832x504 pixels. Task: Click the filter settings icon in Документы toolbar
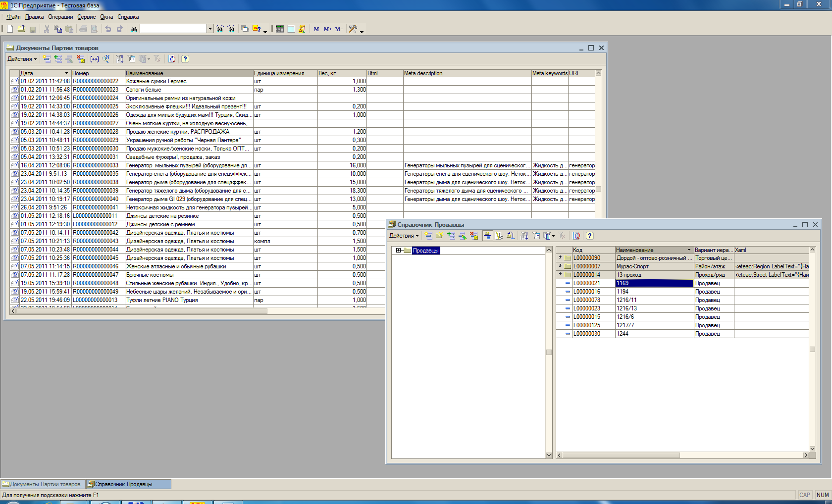(x=131, y=59)
